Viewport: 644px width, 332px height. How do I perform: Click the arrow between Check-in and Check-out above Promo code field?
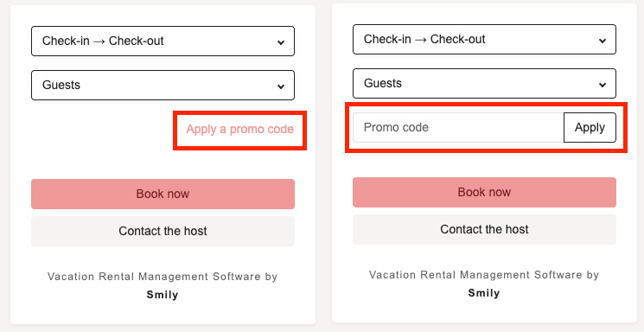[x=421, y=40]
